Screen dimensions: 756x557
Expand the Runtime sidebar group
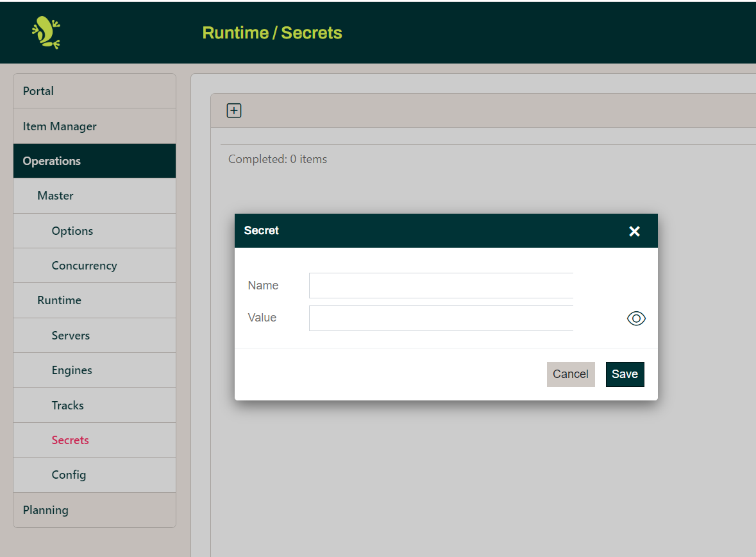59,300
